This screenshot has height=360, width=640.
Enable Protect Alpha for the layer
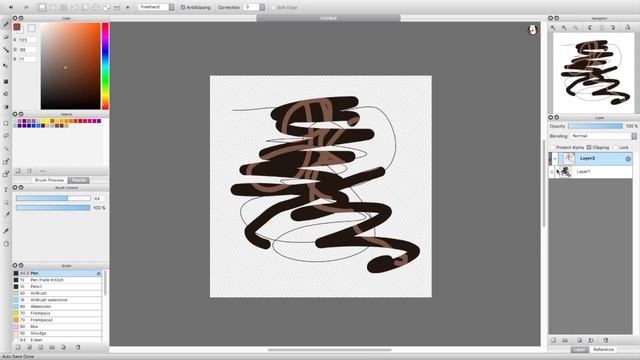click(x=553, y=147)
